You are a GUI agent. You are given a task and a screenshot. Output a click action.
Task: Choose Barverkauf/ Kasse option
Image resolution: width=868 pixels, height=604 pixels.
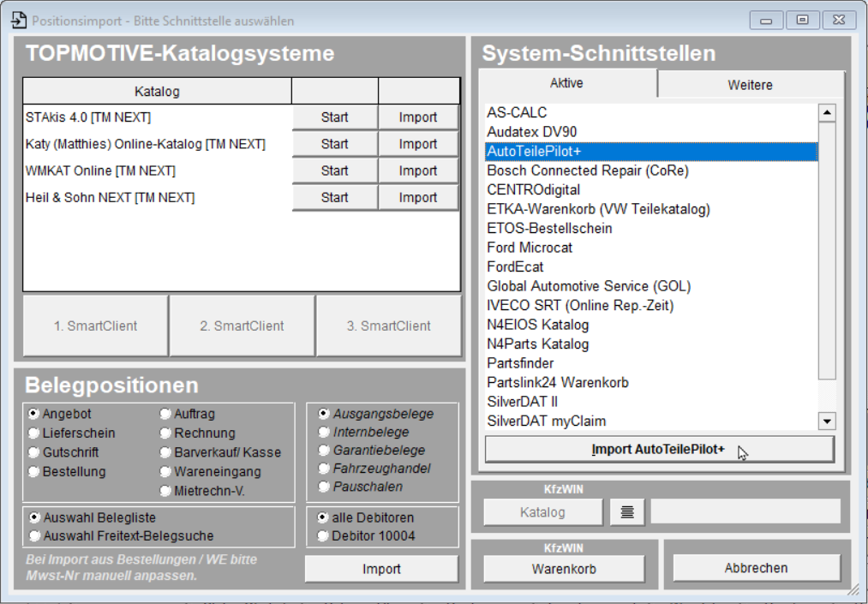click(165, 452)
